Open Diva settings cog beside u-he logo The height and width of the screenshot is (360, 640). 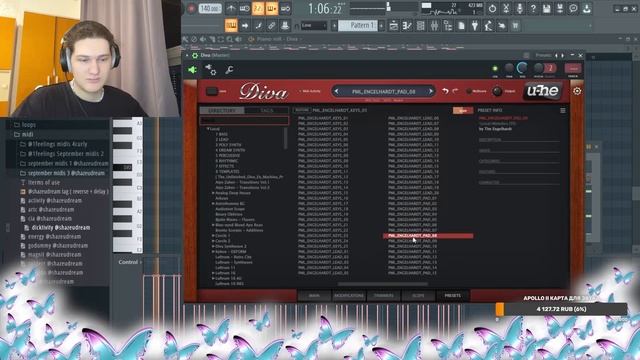[577, 91]
